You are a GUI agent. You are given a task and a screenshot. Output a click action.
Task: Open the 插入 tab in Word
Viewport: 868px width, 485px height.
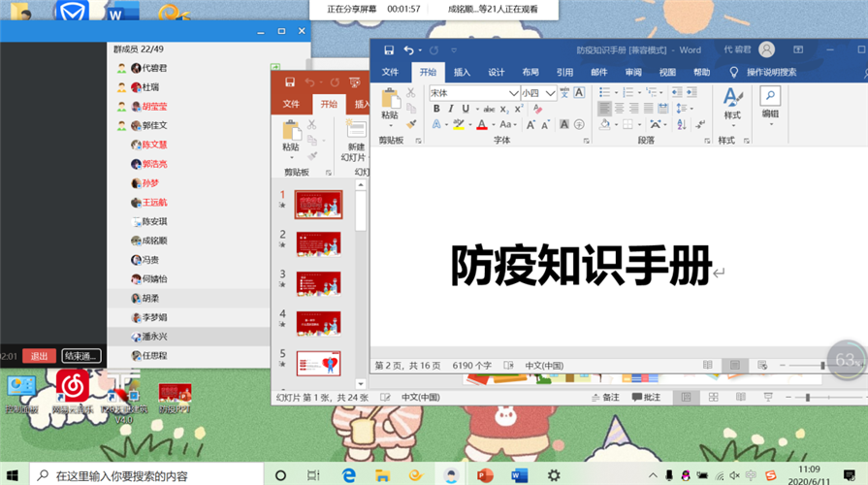(x=462, y=72)
